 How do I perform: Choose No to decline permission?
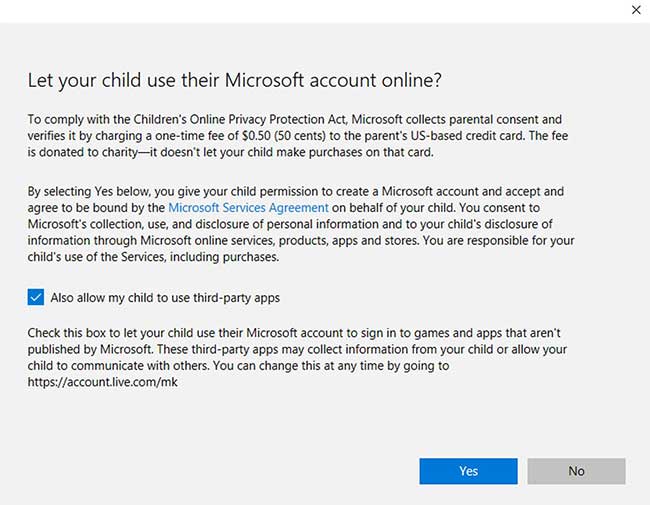(x=576, y=471)
